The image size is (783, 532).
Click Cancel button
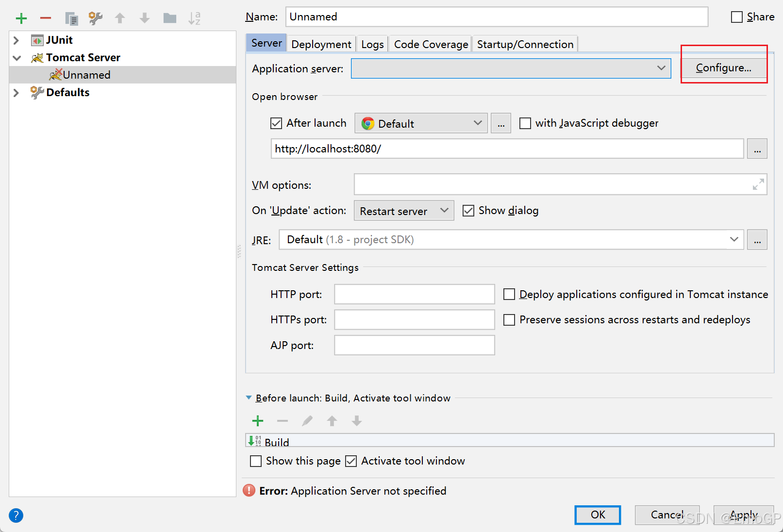[667, 515]
